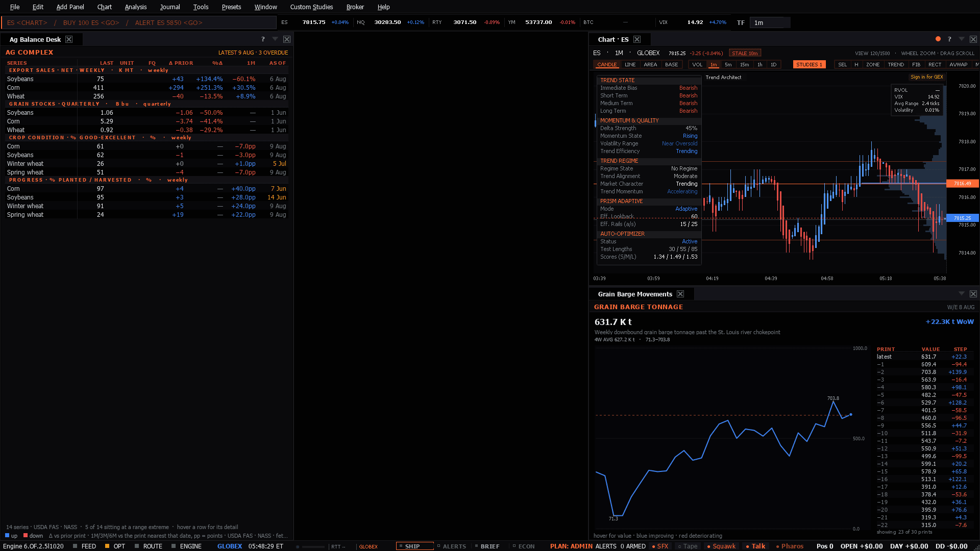The height and width of the screenshot is (551, 980).
Task: Select the AVWAP tool
Action: (x=959, y=65)
